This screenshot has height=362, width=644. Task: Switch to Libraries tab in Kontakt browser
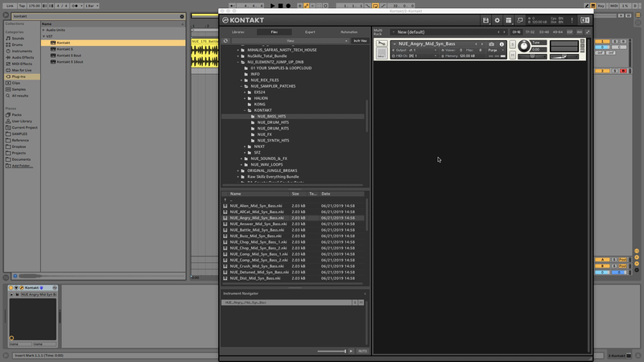coord(238,32)
